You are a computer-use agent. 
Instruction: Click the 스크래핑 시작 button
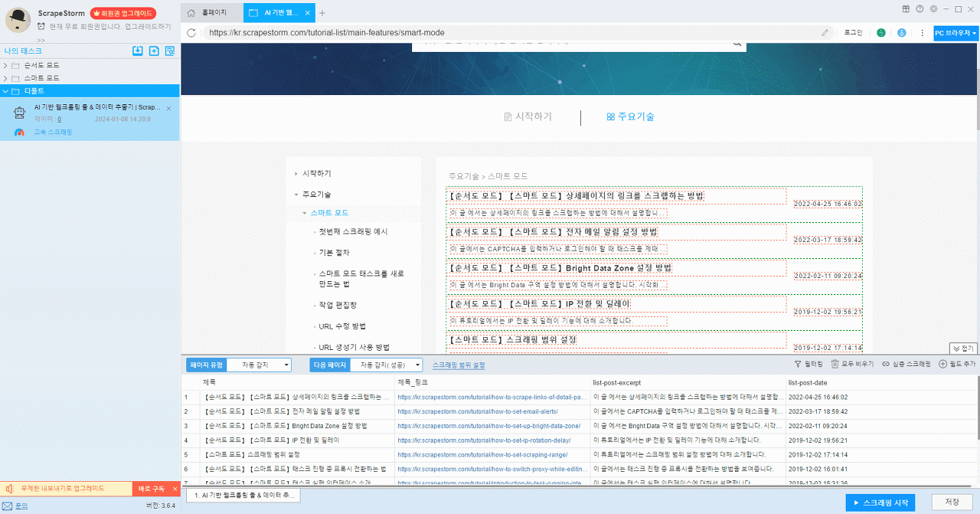(880, 503)
